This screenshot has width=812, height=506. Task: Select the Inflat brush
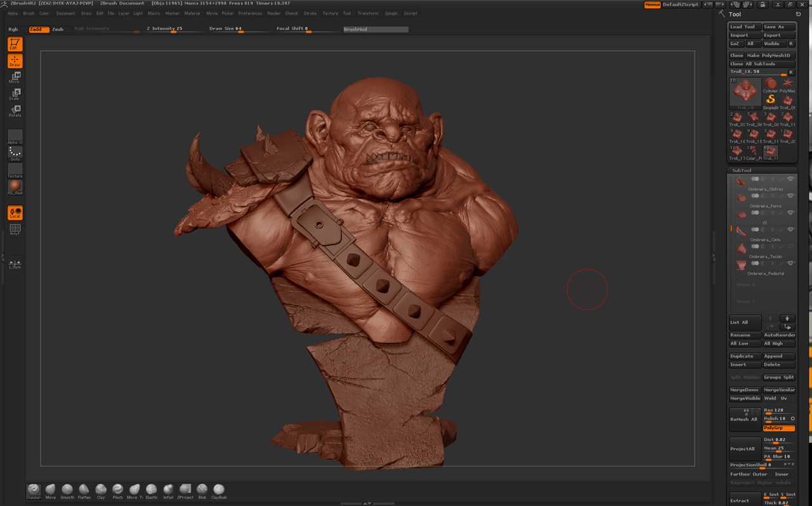coord(168,491)
